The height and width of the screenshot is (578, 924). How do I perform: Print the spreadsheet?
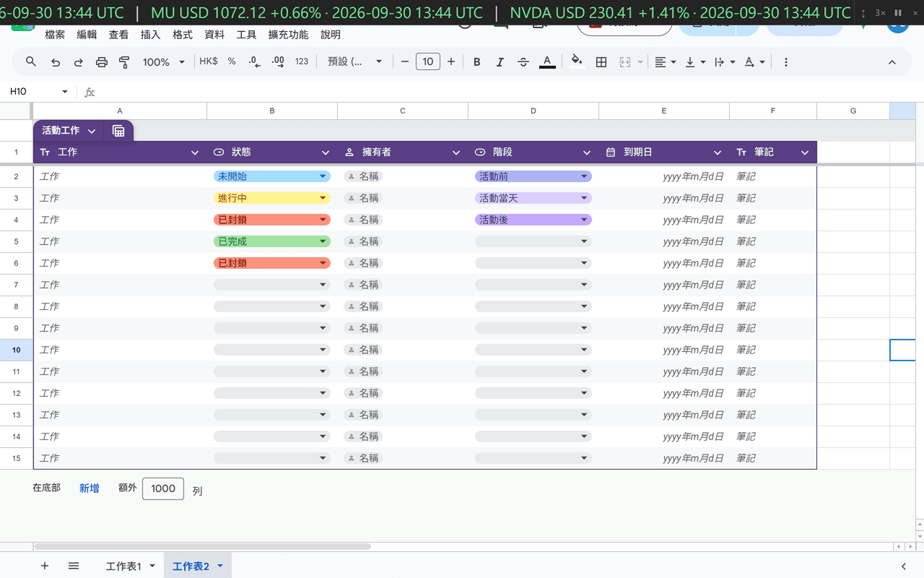(102, 62)
